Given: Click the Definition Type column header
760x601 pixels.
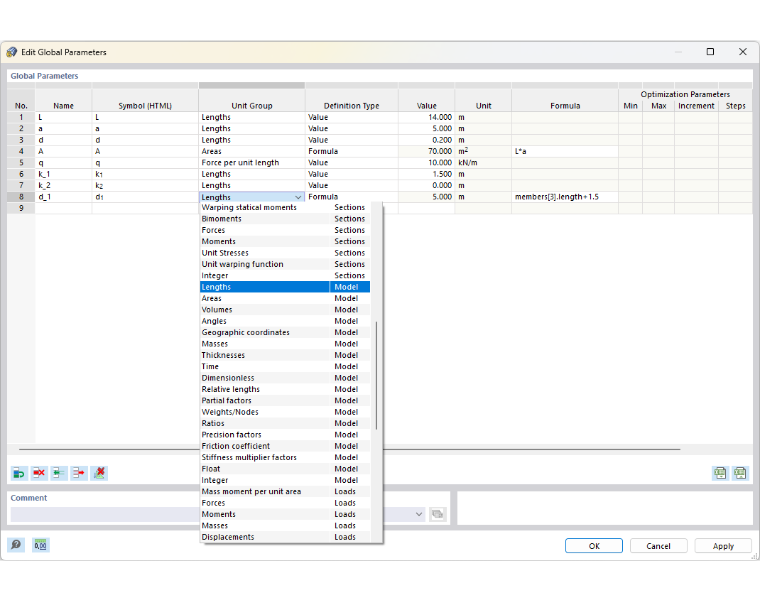Looking at the screenshot, I should tap(351, 106).
